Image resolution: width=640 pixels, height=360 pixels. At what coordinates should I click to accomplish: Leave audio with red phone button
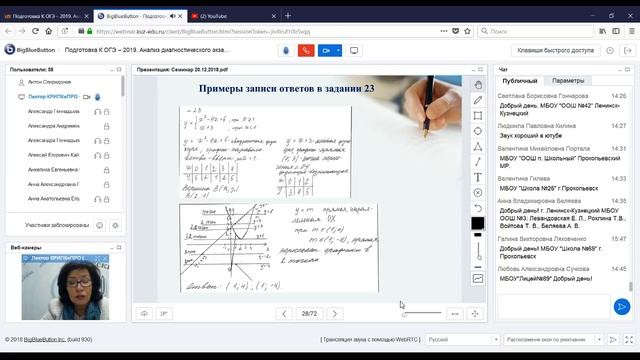306,51
